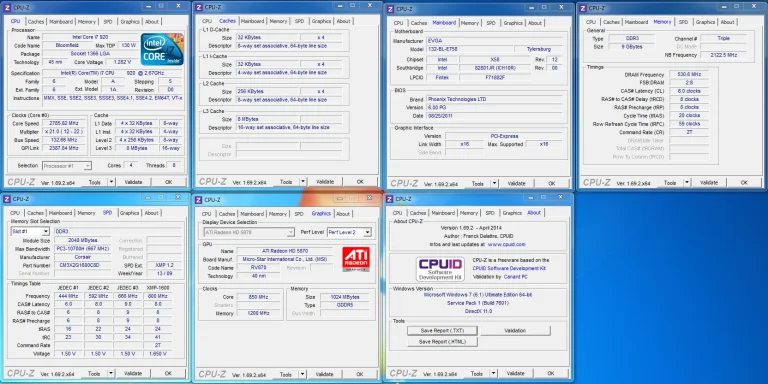
Task: Click Save Report (.TXT) button
Action: (x=442, y=331)
